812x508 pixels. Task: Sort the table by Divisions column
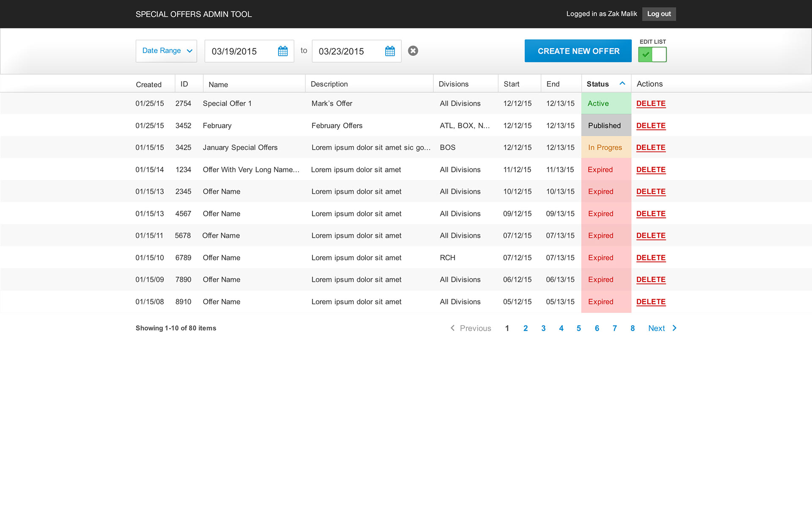453,84
